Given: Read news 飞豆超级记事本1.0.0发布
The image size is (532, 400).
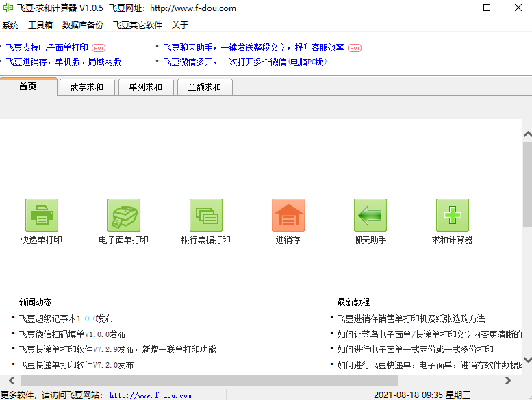Looking at the screenshot, I should (66, 318).
